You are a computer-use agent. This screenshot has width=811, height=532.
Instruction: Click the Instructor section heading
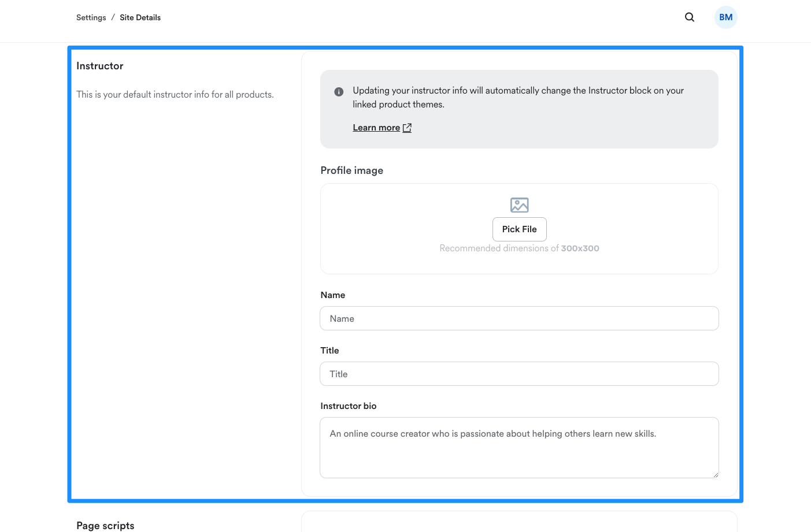pyautogui.click(x=100, y=66)
